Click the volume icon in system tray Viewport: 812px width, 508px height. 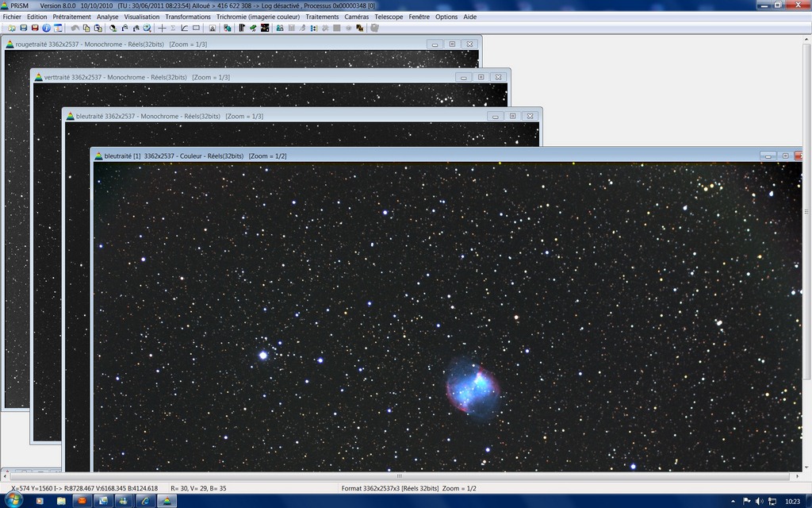(x=760, y=501)
